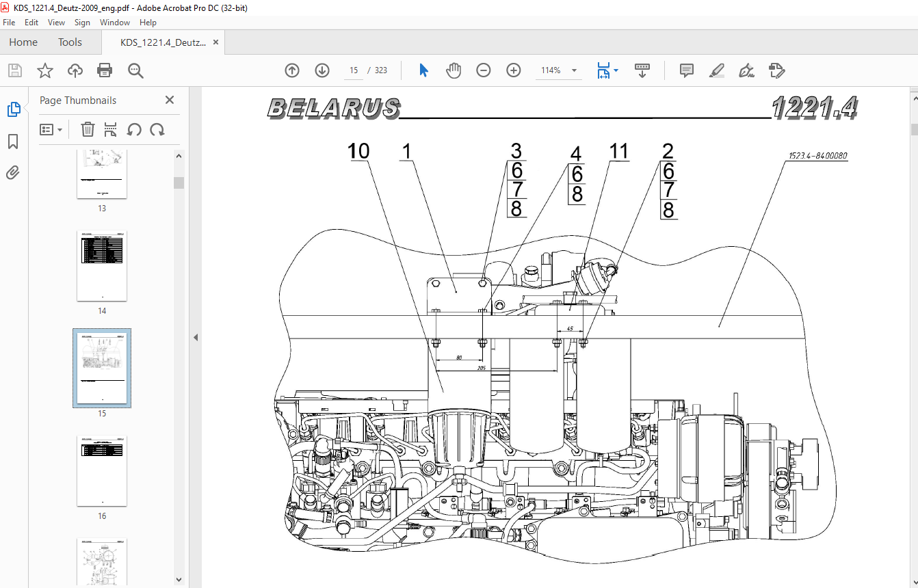The image size is (918, 588).
Task: Open the Help menu
Action: (x=148, y=23)
